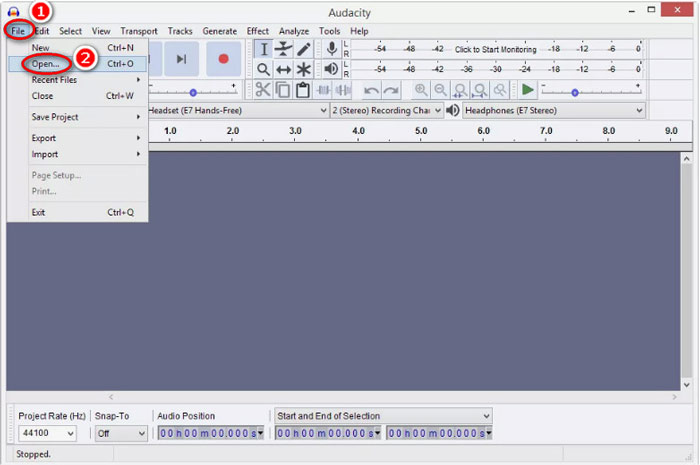Screen dimensions: 700x465
Task: Open the Headphones (E7 Stereo) dropdown
Action: [x=554, y=110]
